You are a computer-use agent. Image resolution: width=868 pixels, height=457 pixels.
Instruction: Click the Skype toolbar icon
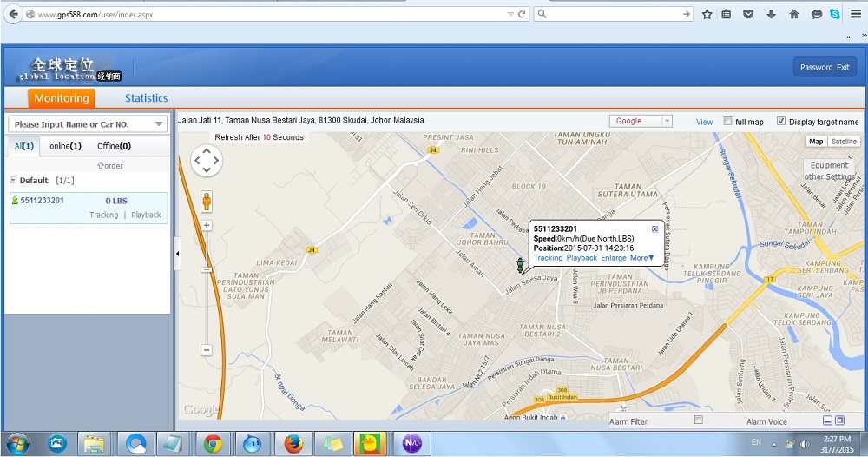click(x=835, y=15)
